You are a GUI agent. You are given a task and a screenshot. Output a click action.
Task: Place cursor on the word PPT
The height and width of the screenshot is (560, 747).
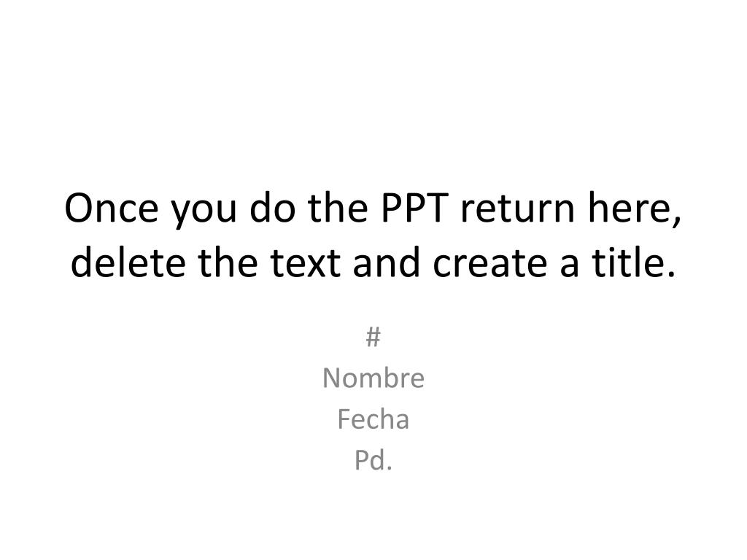coord(415,209)
